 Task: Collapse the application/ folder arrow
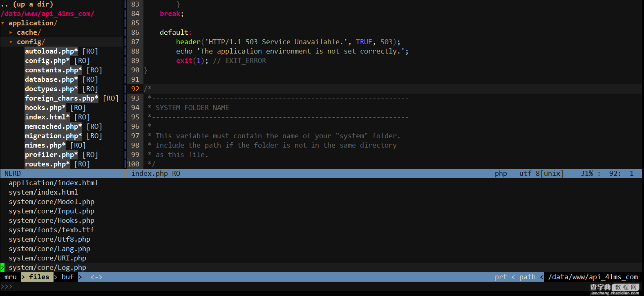coord(3,23)
